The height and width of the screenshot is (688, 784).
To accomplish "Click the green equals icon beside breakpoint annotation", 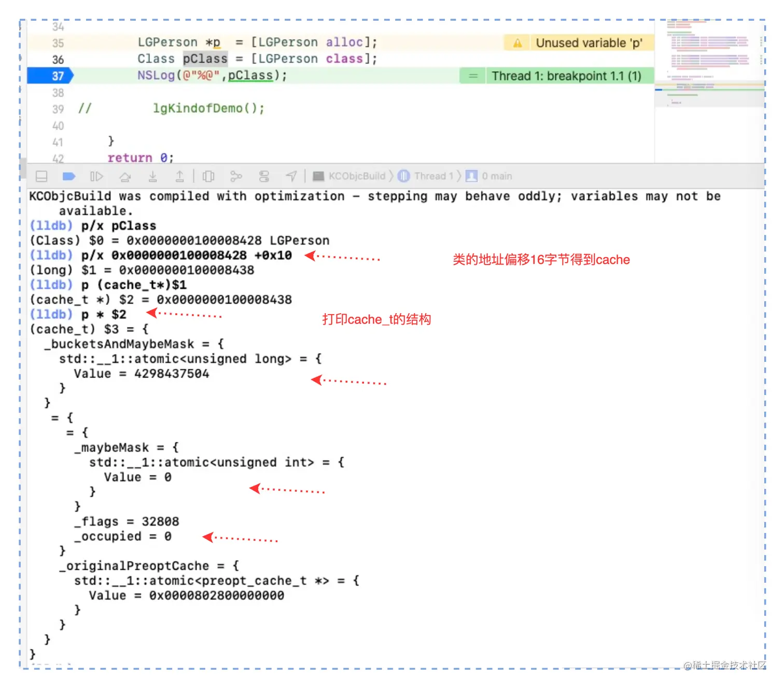I will (x=473, y=76).
